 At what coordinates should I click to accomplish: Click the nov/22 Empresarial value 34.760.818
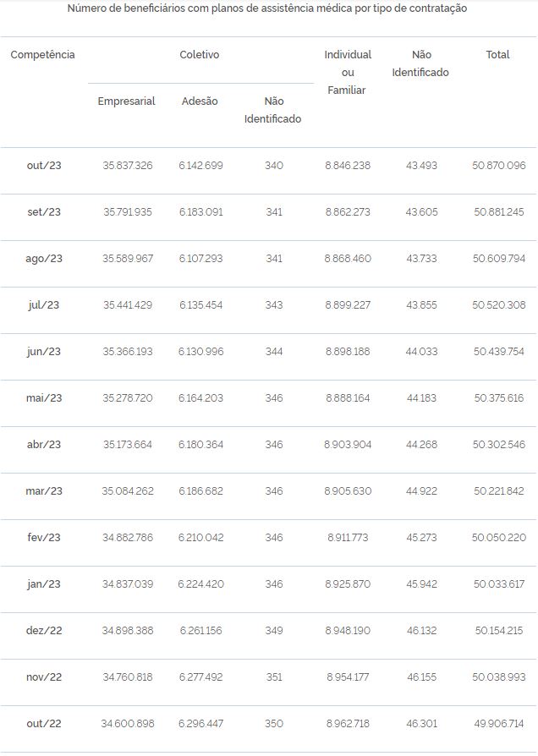point(128,677)
